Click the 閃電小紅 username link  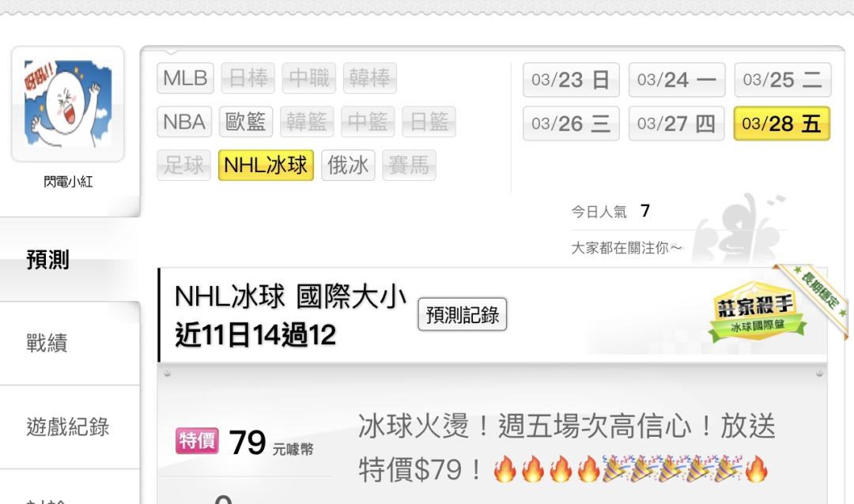[68, 181]
